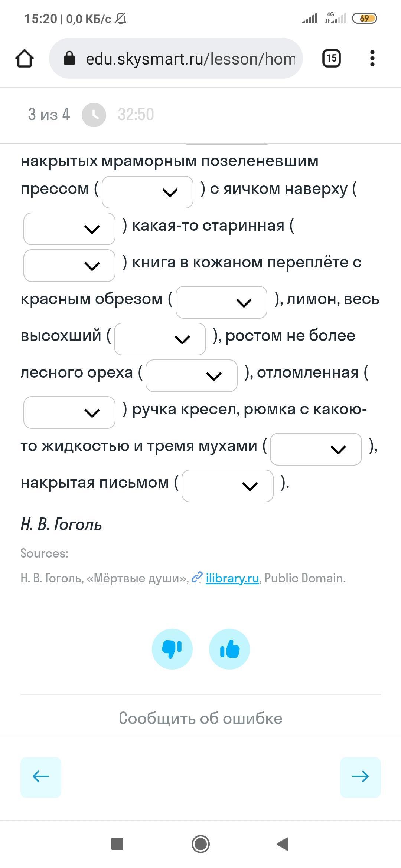Viewport: 401px width, 868px height.
Task: Tap the Chrome home icon
Action: 25,59
